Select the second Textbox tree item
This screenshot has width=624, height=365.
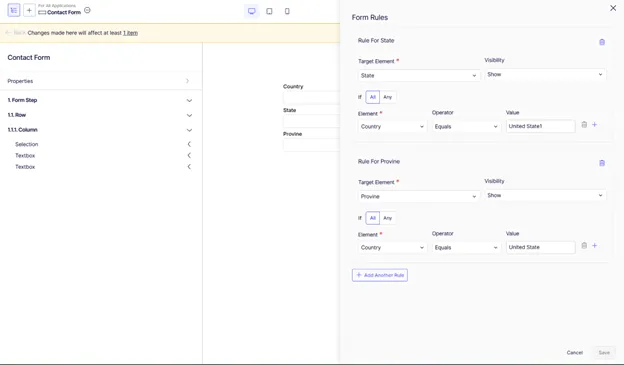point(25,167)
